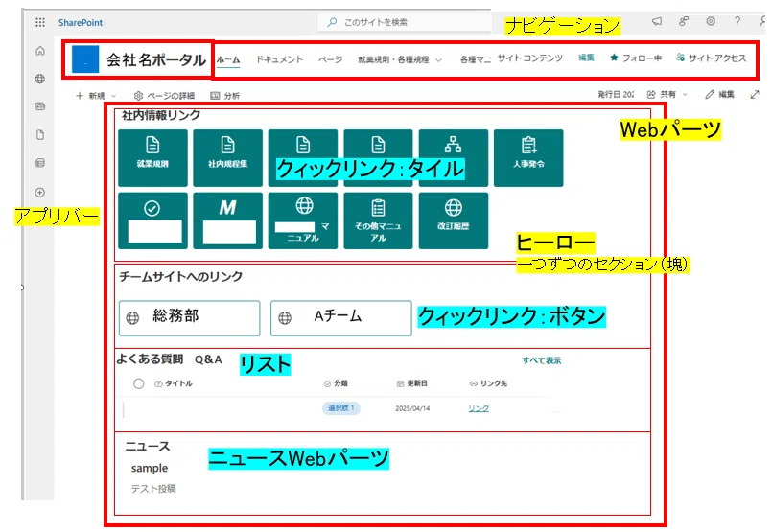Click the pencil 編集 page button

(x=720, y=95)
